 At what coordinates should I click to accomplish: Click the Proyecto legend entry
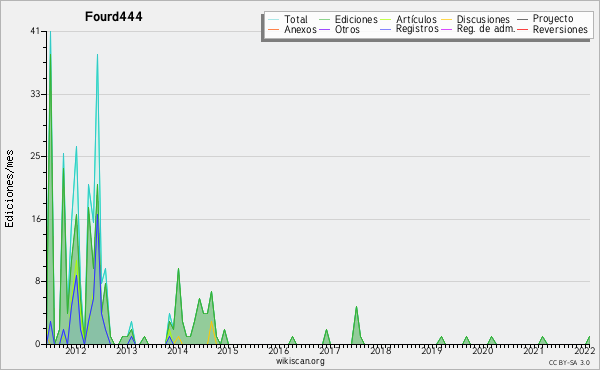(553, 19)
